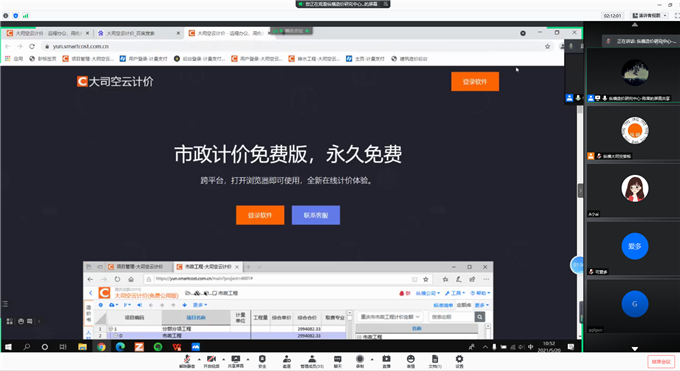
Task: Close the Baidu search tab
Action: [x=178, y=33]
